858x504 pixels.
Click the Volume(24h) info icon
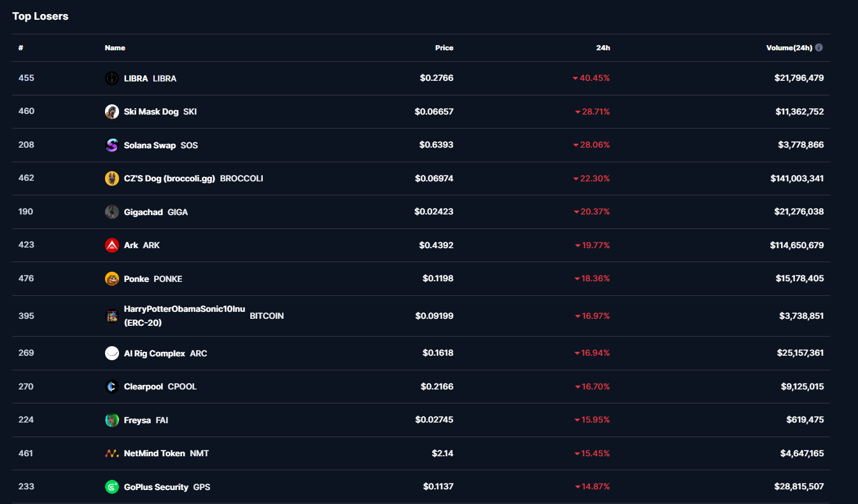point(819,48)
